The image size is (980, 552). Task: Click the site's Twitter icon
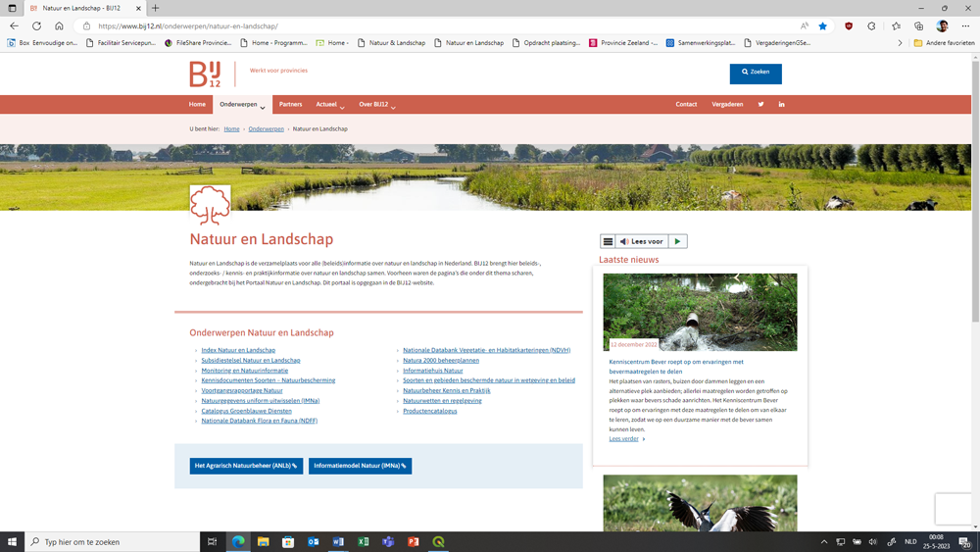(x=760, y=104)
